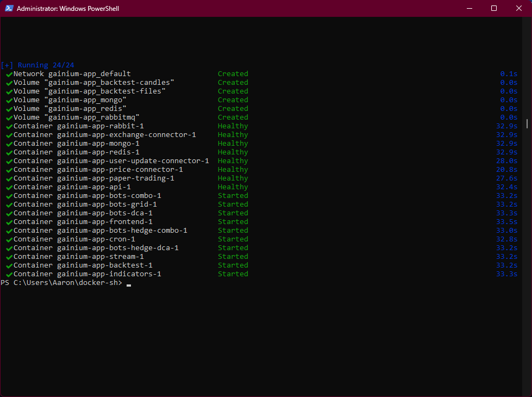Viewport: 532px width, 397px height.
Task: Maximize the PowerShell window
Action: (494, 8)
